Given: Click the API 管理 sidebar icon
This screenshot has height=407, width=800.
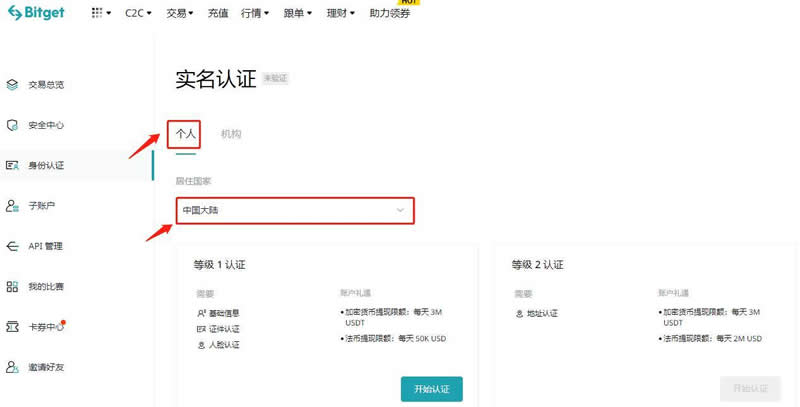Looking at the screenshot, I should pyautogui.click(x=12, y=246).
